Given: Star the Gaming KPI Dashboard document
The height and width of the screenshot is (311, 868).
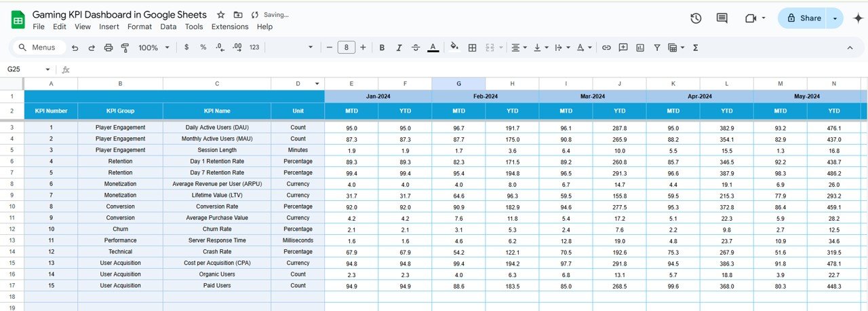Looking at the screenshot, I should pyautogui.click(x=221, y=15).
